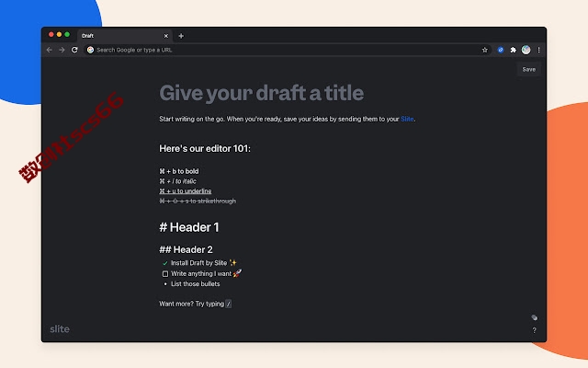Viewport: 588px width, 368px height.
Task: Toggle the theme icon above the help button
Action: (x=535, y=317)
